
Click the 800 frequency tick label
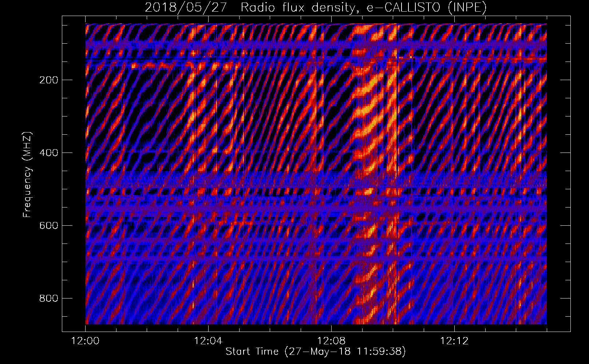[49, 298]
